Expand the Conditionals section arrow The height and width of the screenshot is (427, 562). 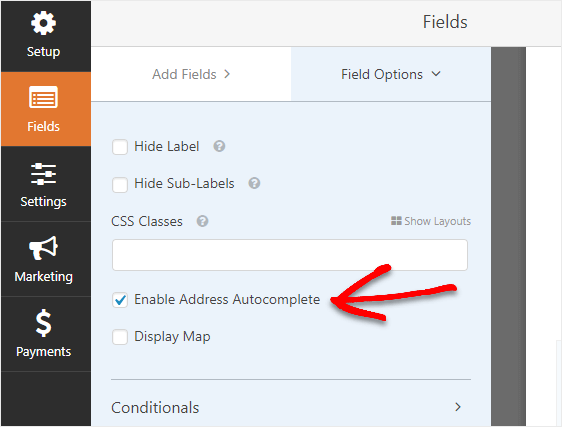pos(458,407)
